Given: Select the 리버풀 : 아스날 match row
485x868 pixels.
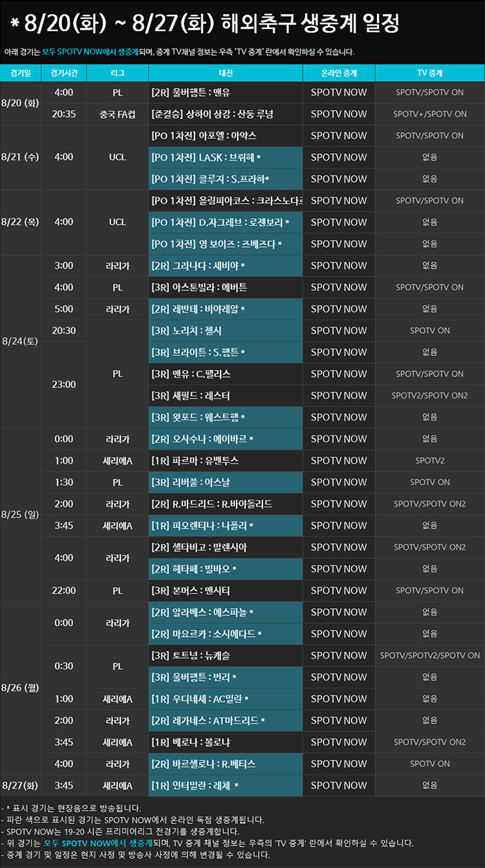Looking at the screenshot, I should pos(226,482).
